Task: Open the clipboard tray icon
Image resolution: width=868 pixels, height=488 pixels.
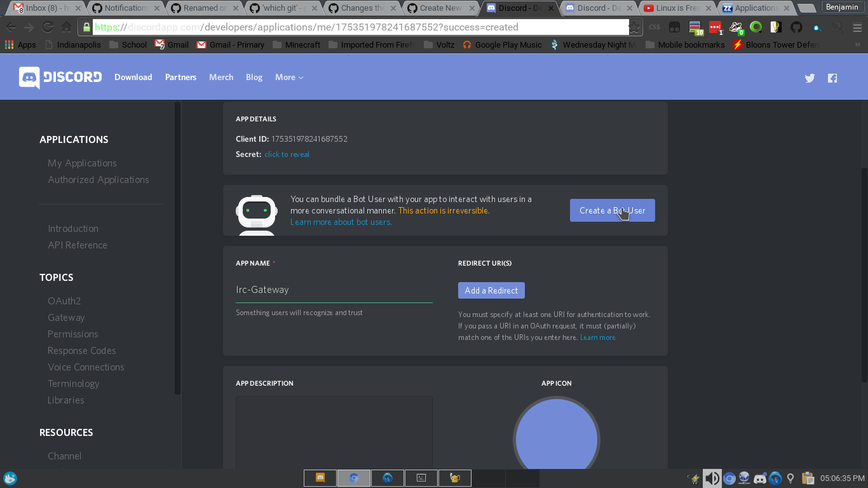Action: pos(808,478)
